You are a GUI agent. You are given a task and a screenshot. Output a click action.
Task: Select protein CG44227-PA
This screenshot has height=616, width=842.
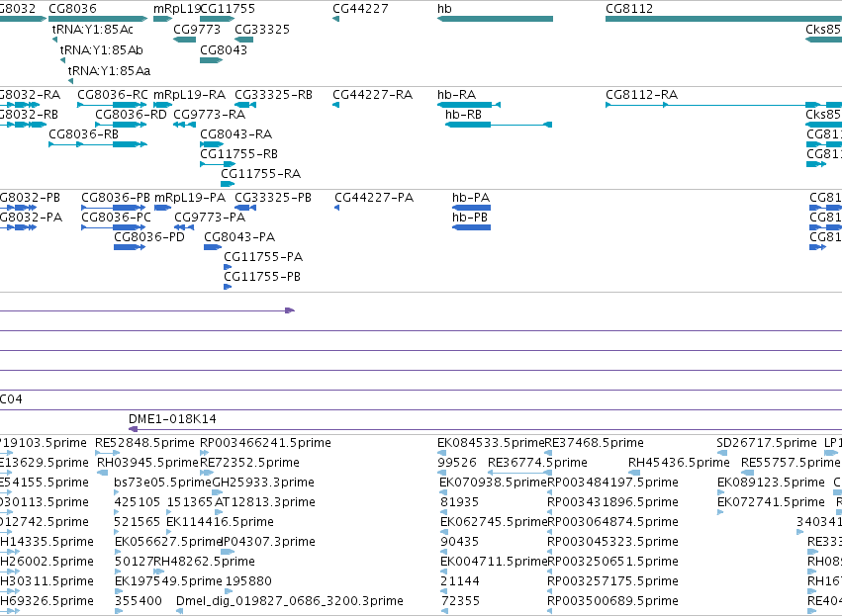(374, 198)
